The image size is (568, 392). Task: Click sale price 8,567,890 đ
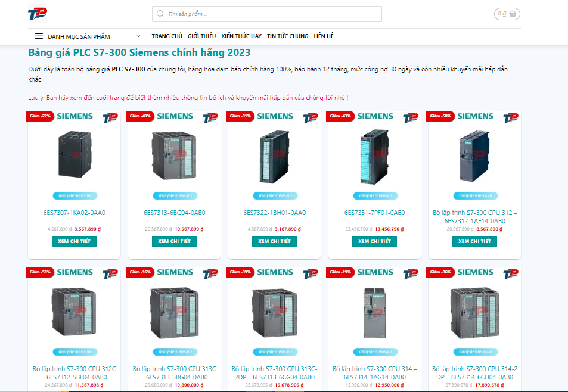tap(489, 229)
